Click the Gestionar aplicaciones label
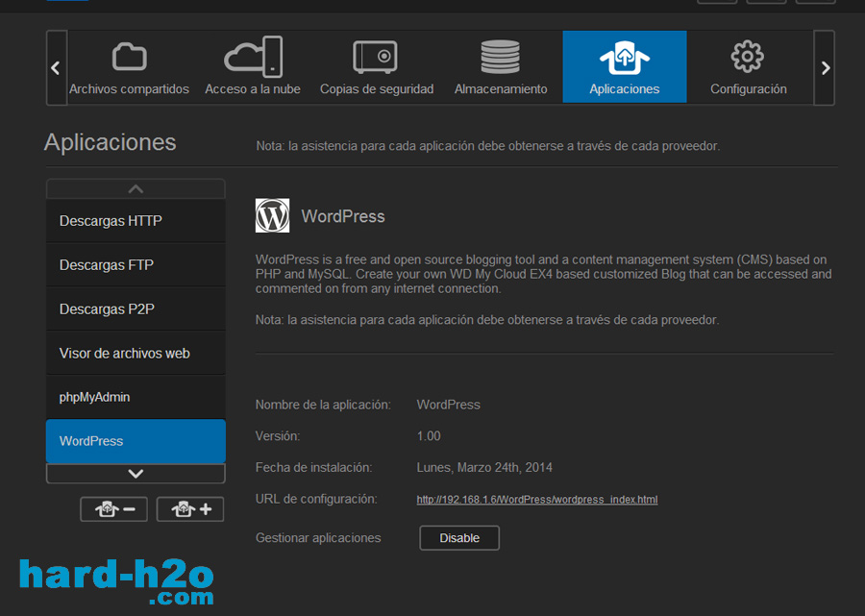 point(318,538)
